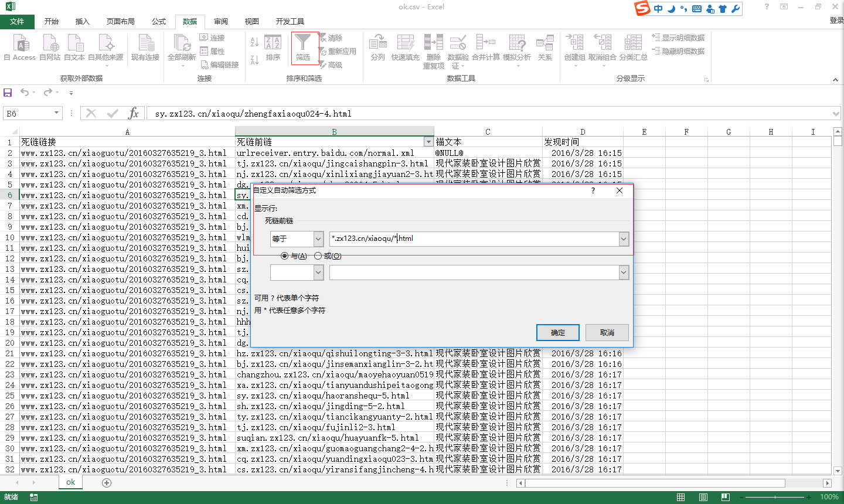
Task: Click the 属性 ribbon item
Action: point(212,51)
